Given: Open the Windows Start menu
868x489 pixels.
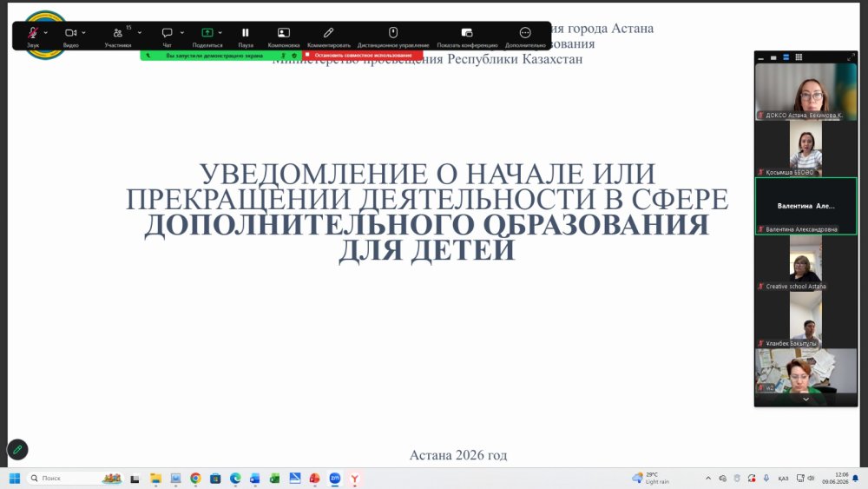Looking at the screenshot, I should pyautogui.click(x=15, y=478).
